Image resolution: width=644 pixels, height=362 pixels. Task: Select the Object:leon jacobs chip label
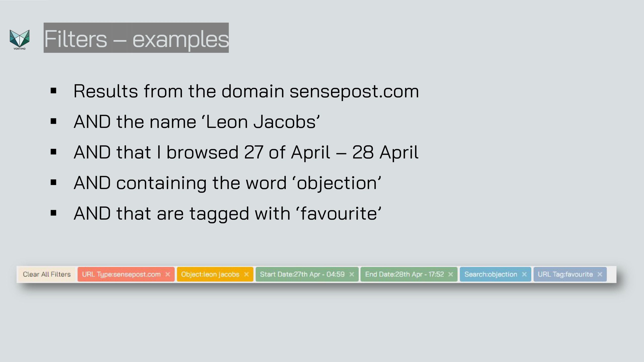(x=210, y=274)
